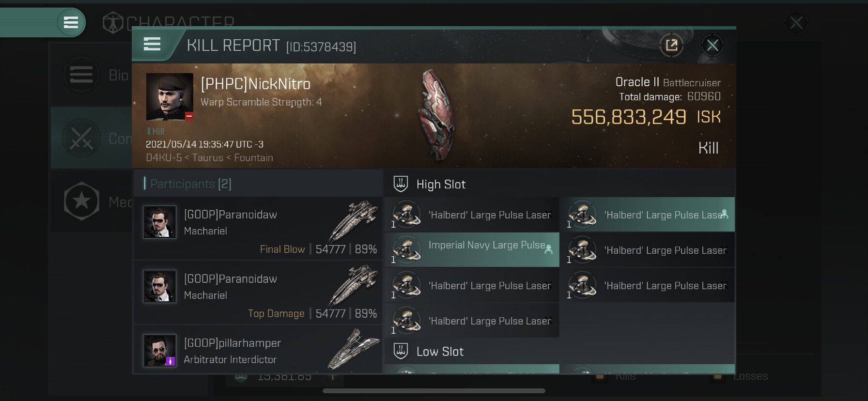Screen dimensions: 868x401
Task: Click the High Slot section icon
Action: pos(401,184)
